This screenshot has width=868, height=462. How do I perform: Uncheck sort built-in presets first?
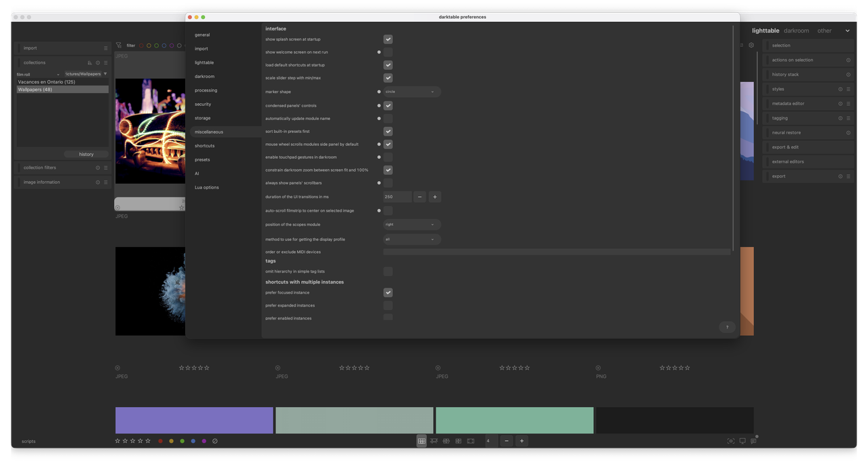(388, 132)
